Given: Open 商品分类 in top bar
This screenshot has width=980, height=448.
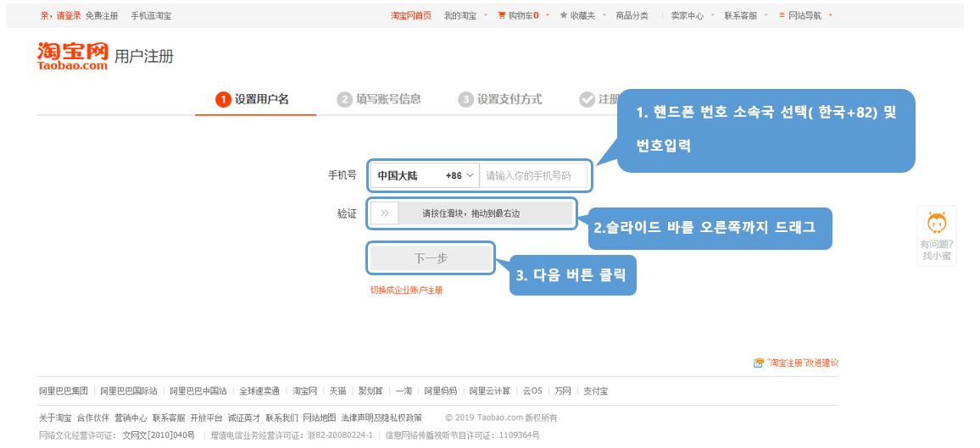Looking at the screenshot, I should click(x=632, y=15).
